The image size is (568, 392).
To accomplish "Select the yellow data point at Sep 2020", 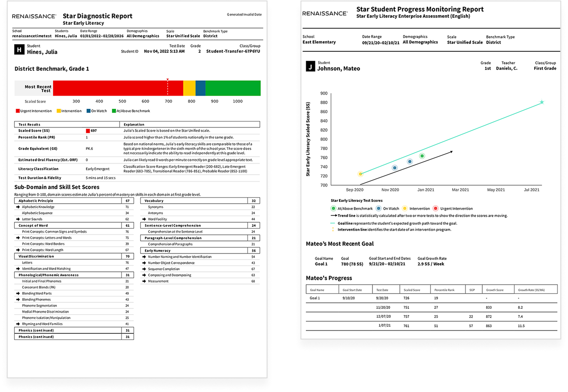I will 361,174.
